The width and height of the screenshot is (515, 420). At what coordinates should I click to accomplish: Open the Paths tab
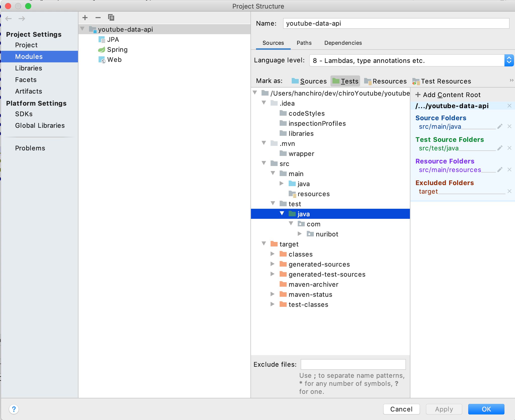coord(304,43)
